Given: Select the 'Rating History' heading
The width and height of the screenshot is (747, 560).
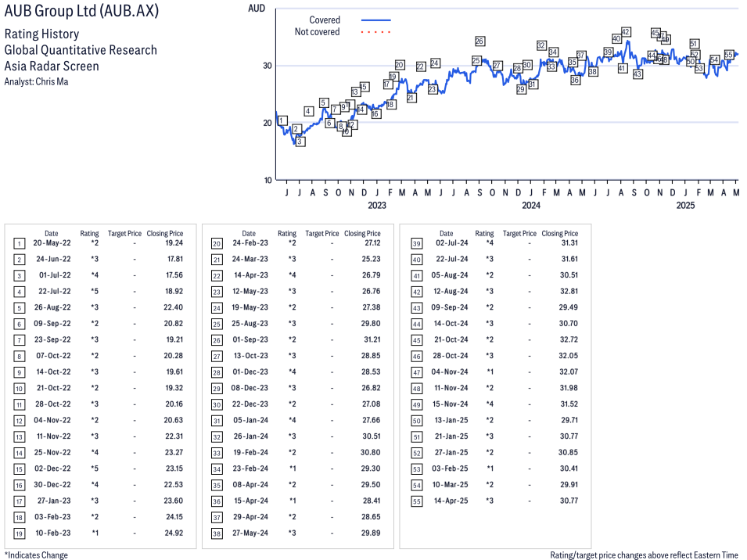Looking at the screenshot, I should click(42, 34).
